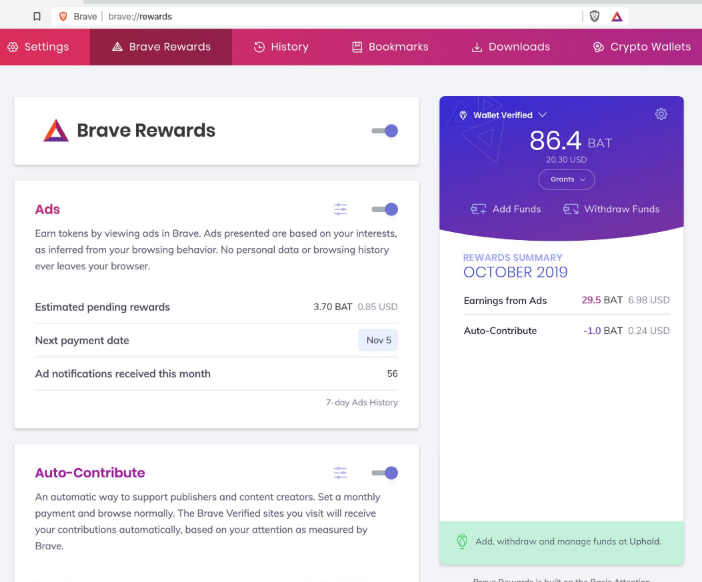702x582 pixels.
Task: Click the Crypto Wallets icon in nav bar
Action: click(598, 47)
